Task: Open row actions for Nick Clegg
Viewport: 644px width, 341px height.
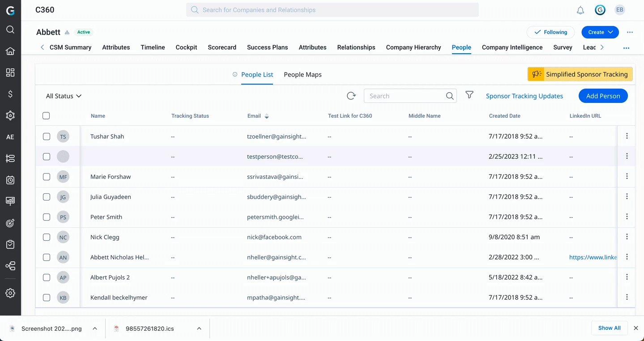Action: [x=627, y=237]
